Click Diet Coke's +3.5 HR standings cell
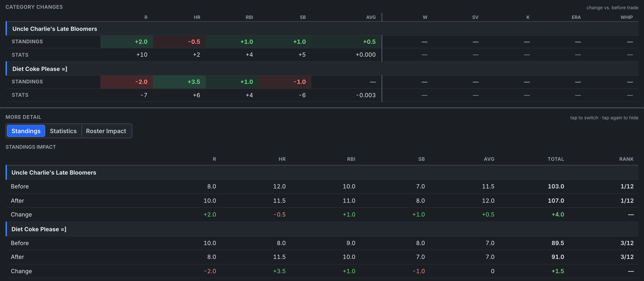Image resolution: width=644 pixels, height=281 pixels. pos(179,82)
